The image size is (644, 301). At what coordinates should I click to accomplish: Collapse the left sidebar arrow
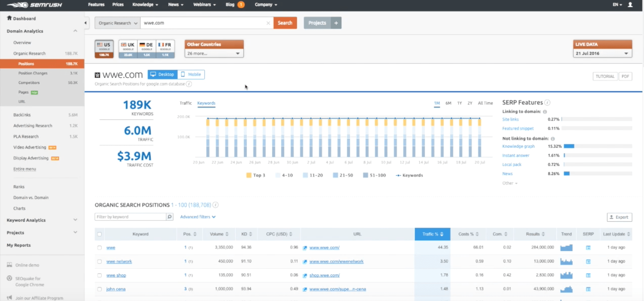tap(85, 23)
